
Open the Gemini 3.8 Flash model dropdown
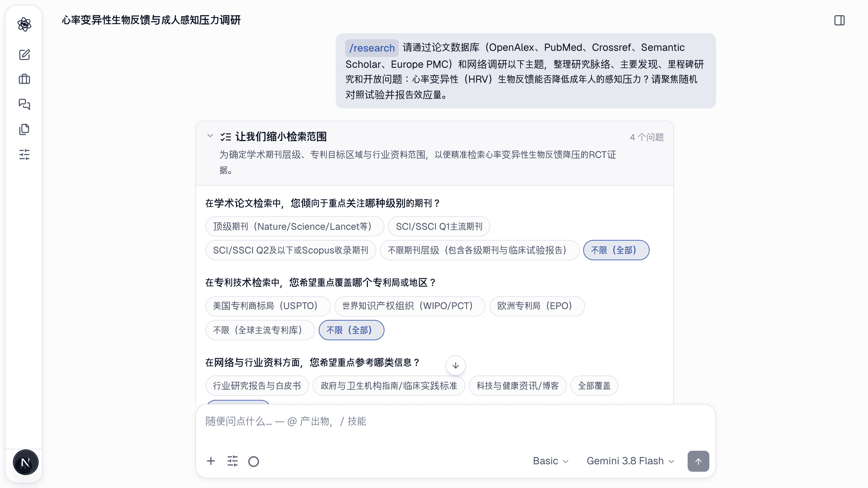click(631, 461)
